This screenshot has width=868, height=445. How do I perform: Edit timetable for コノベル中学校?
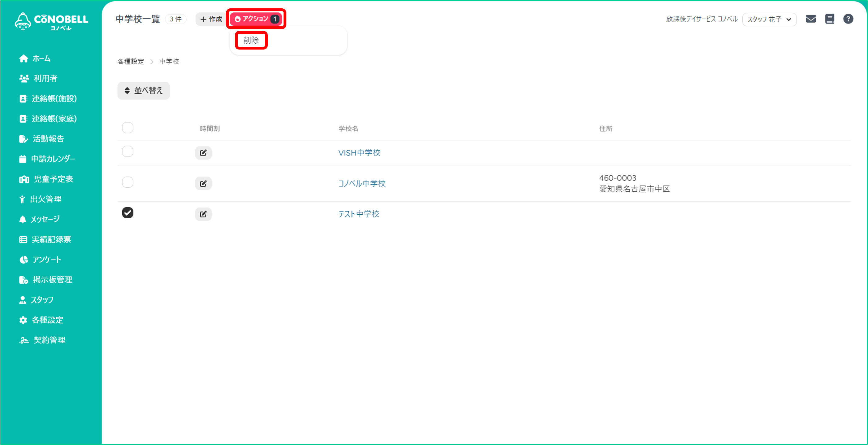[x=203, y=184]
